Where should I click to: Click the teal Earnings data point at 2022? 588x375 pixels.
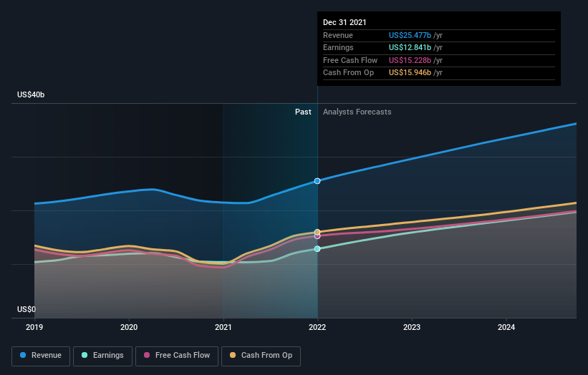[317, 249]
